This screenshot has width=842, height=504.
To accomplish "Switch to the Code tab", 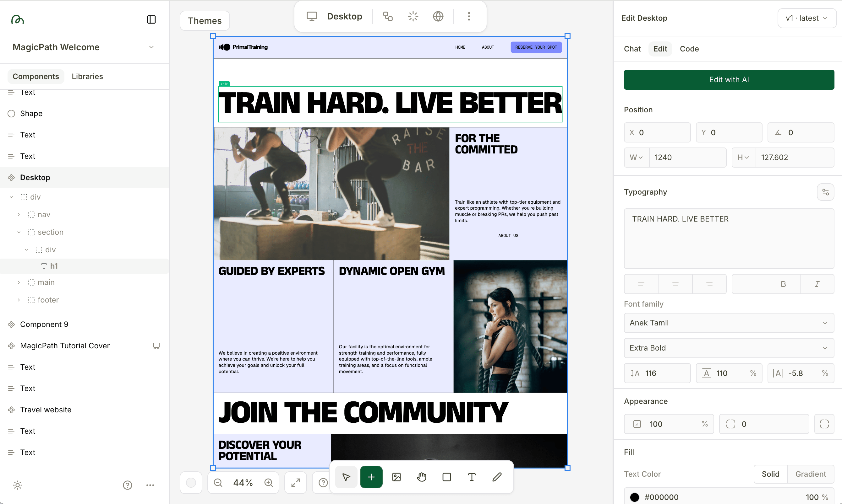I will [689, 49].
